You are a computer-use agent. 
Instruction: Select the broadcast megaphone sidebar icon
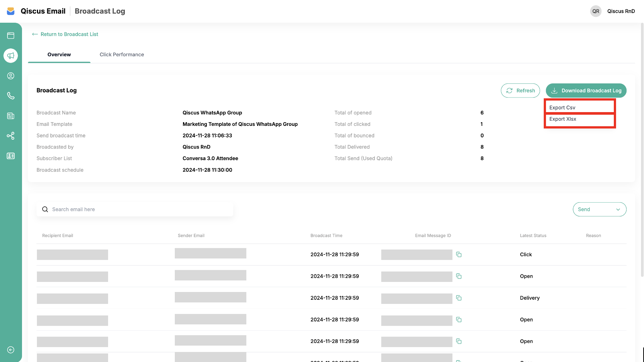(11, 55)
